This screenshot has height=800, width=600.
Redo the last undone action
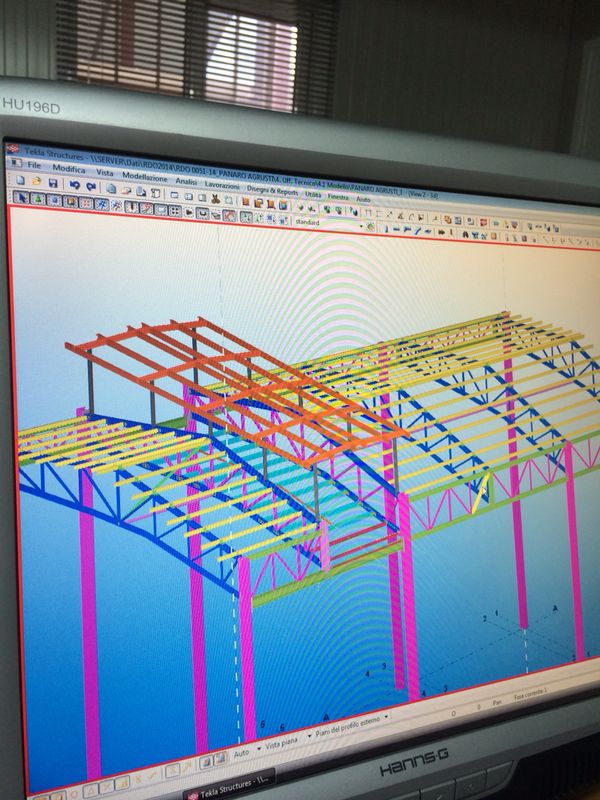[91, 186]
